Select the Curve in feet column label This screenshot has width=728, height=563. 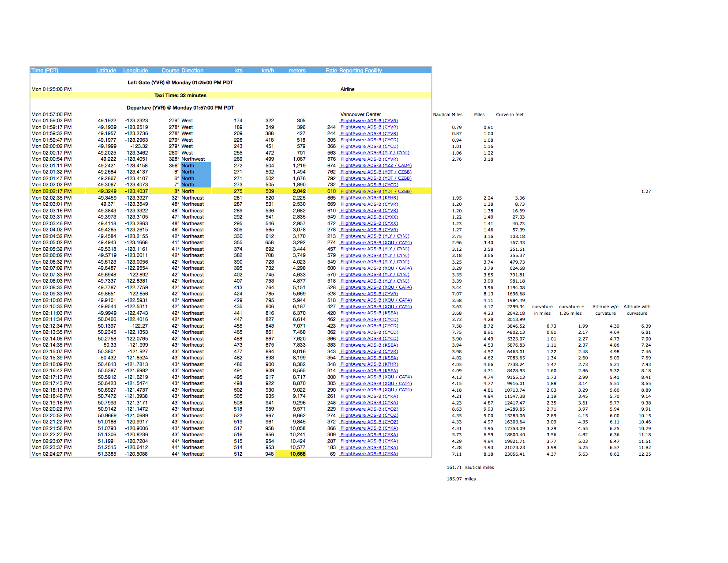[510, 115]
